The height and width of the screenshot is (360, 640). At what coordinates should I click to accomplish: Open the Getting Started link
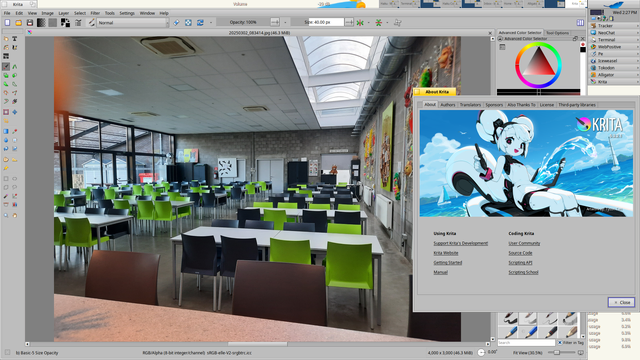tap(447, 263)
